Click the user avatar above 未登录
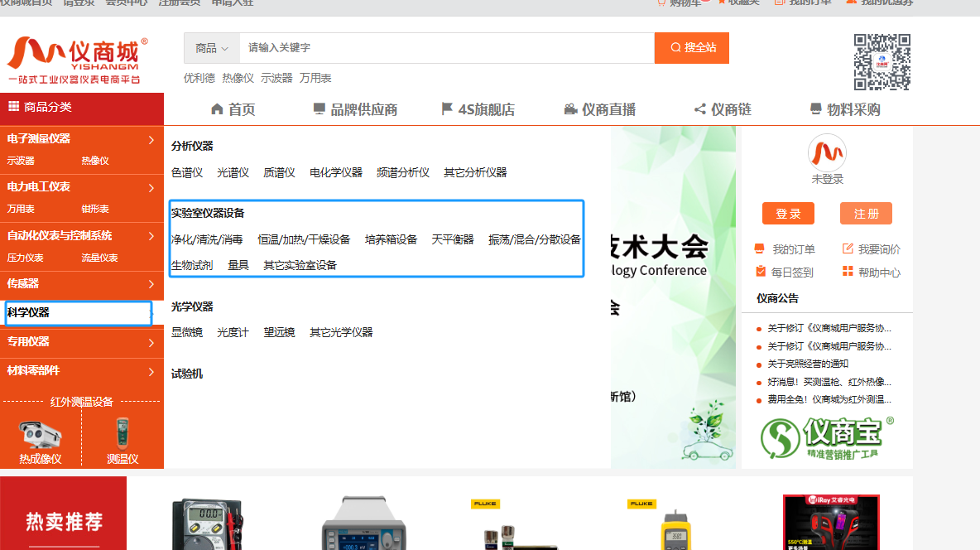This screenshot has height=550, width=980. click(x=827, y=152)
